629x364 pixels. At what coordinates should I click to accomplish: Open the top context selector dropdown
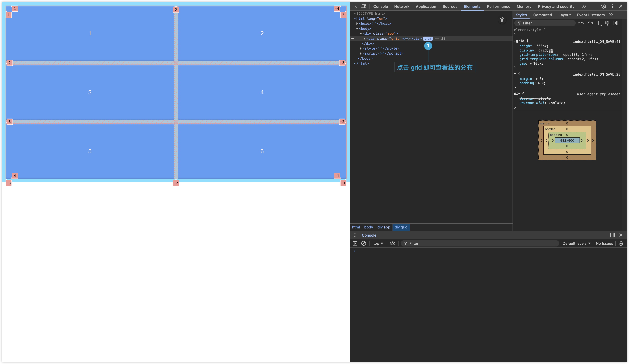coord(378,243)
